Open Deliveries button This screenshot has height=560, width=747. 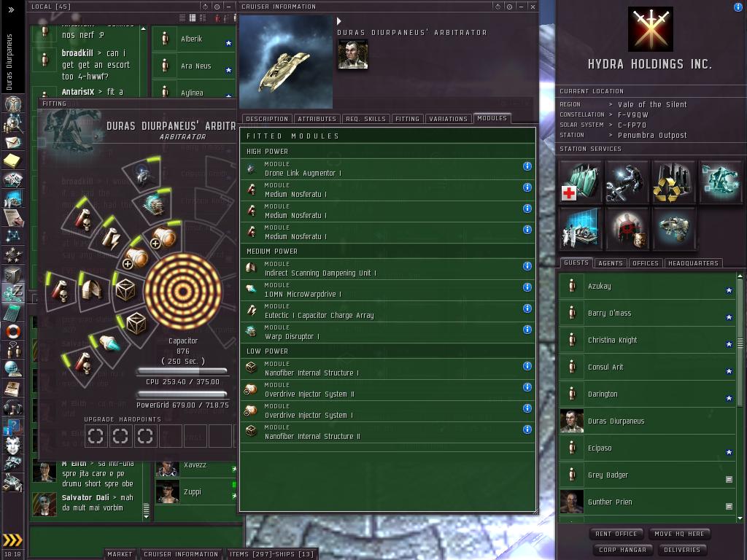coord(682,550)
